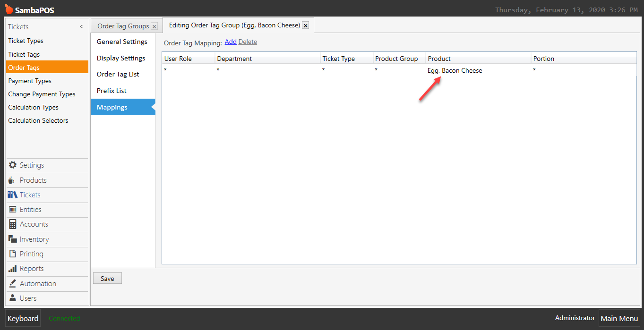Viewport: 644px width, 330px height.
Task: Open the Settings module via its gear icon
Action: [12, 165]
